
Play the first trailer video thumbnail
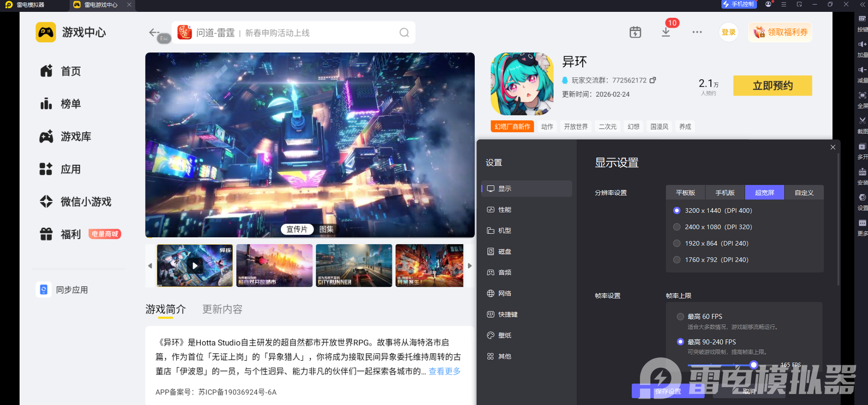pyautogui.click(x=195, y=266)
